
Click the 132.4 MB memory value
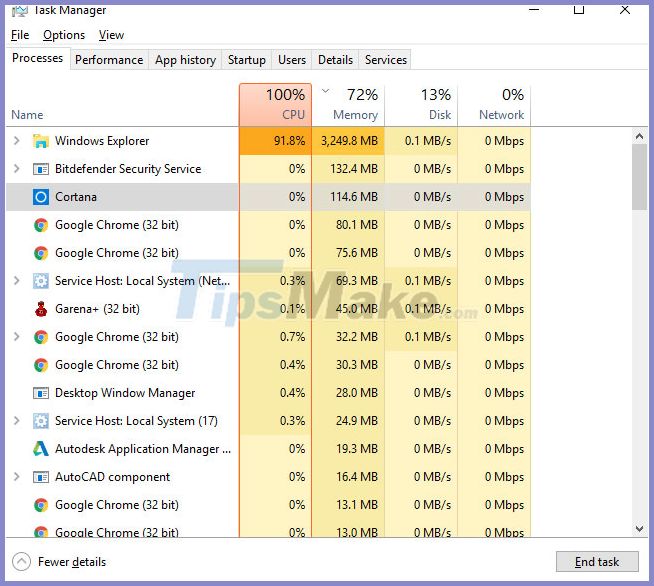pos(354,169)
